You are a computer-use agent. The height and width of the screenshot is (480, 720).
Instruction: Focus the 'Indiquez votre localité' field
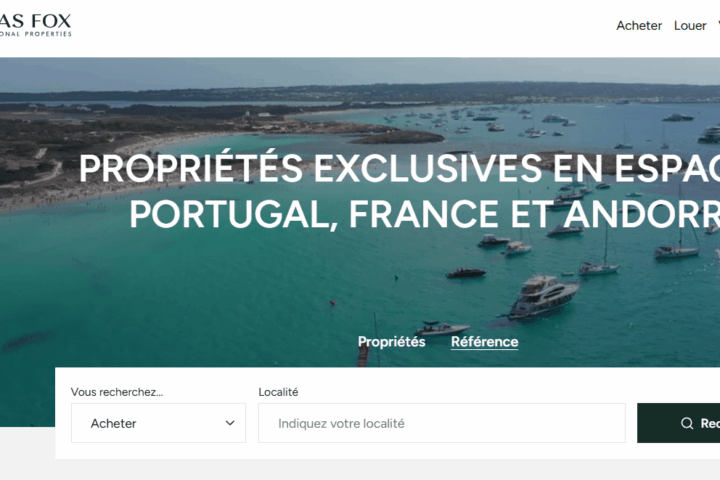(442, 423)
